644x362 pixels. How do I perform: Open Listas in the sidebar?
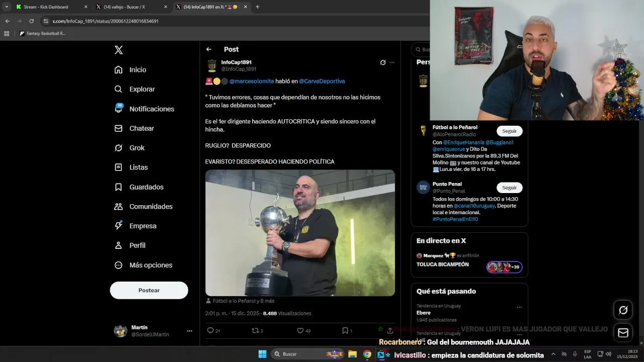pos(131,167)
